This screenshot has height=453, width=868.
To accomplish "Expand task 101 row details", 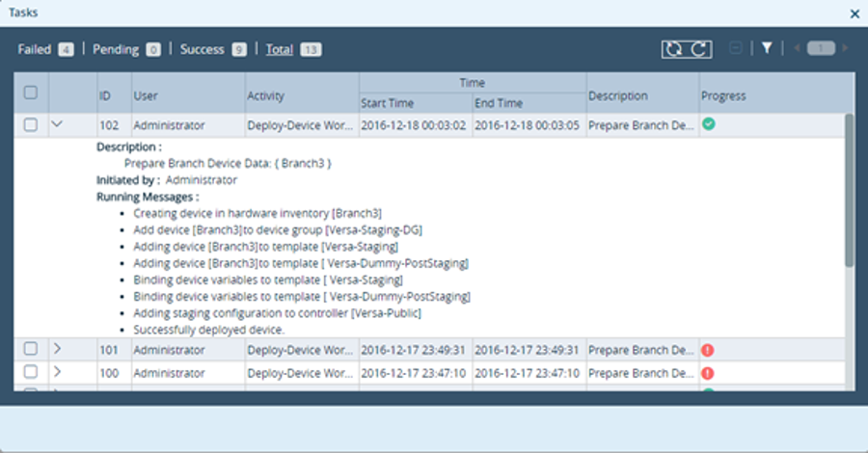I will (57, 349).
